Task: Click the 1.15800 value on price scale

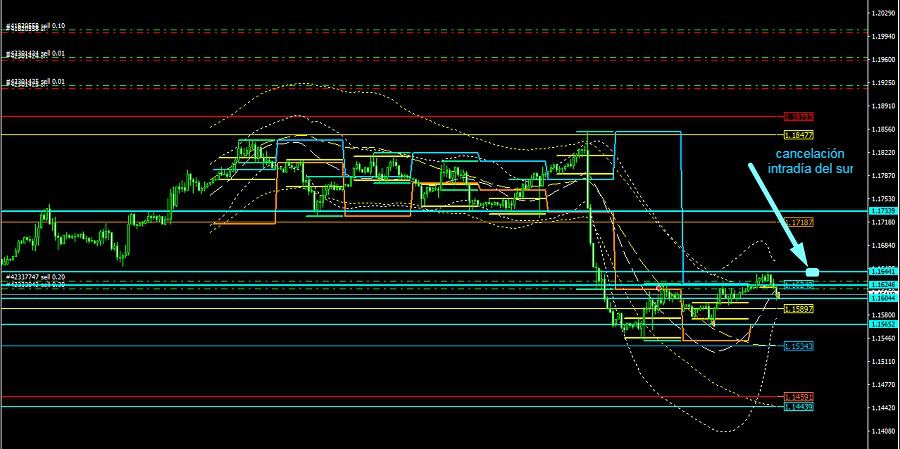Action: click(883, 315)
